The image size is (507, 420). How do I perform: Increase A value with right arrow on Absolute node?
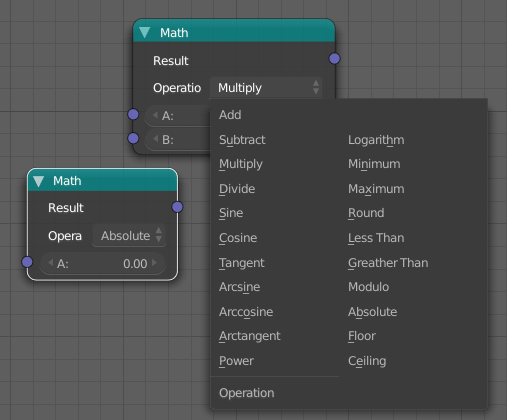tap(154, 263)
